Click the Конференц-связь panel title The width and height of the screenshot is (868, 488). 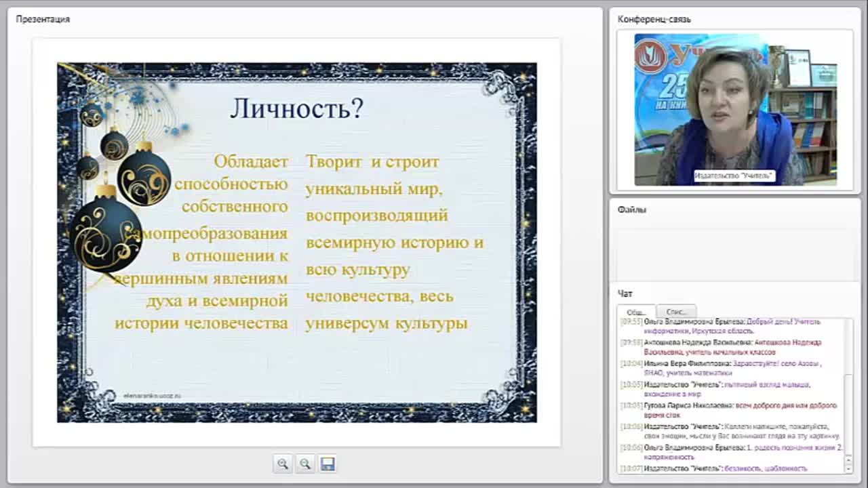tap(654, 19)
